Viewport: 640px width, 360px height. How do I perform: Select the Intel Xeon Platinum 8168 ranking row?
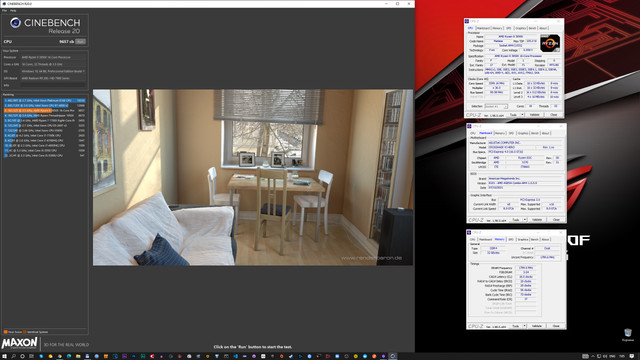tap(44, 100)
